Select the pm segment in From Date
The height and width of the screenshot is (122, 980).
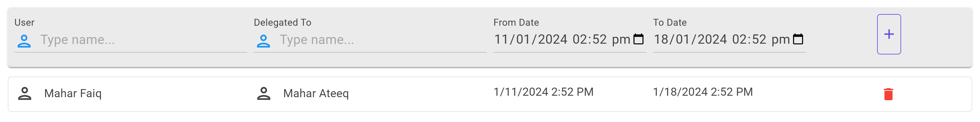pos(621,39)
